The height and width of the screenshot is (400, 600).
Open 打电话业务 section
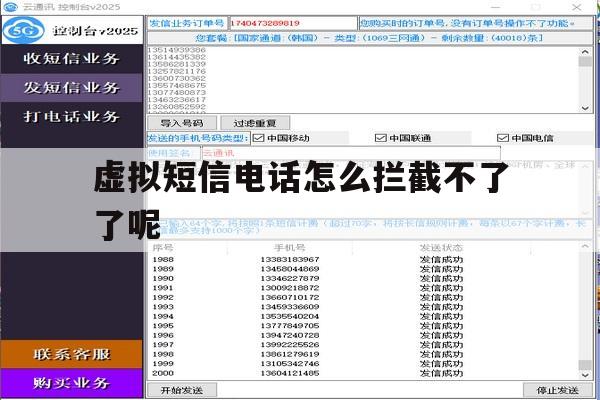pos(72,116)
